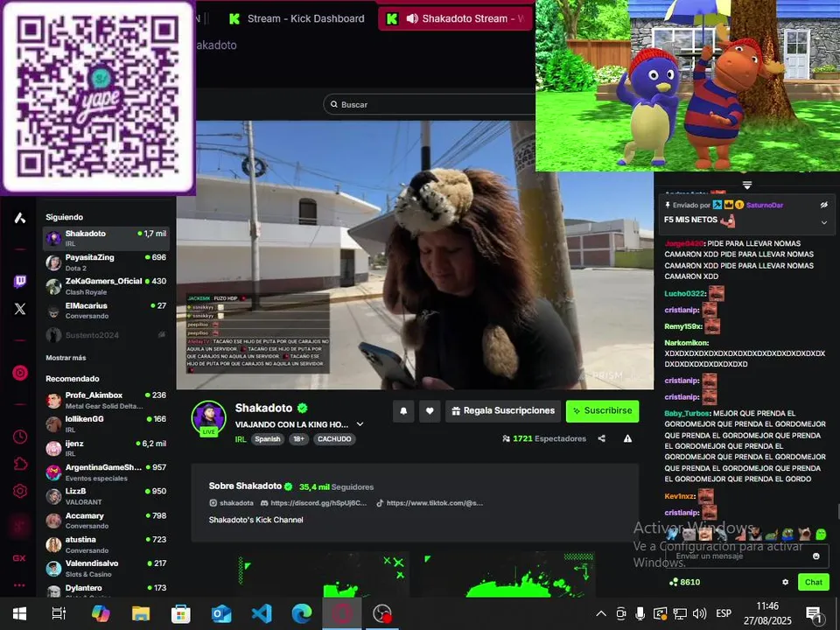Click the 8610 channel points indicator

(x=684, y=582)
